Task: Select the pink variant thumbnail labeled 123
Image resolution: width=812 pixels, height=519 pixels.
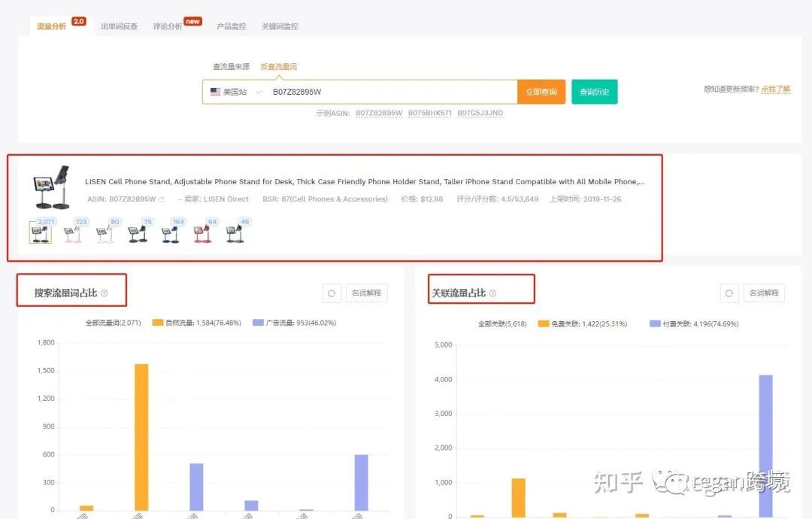Action: 73,233
